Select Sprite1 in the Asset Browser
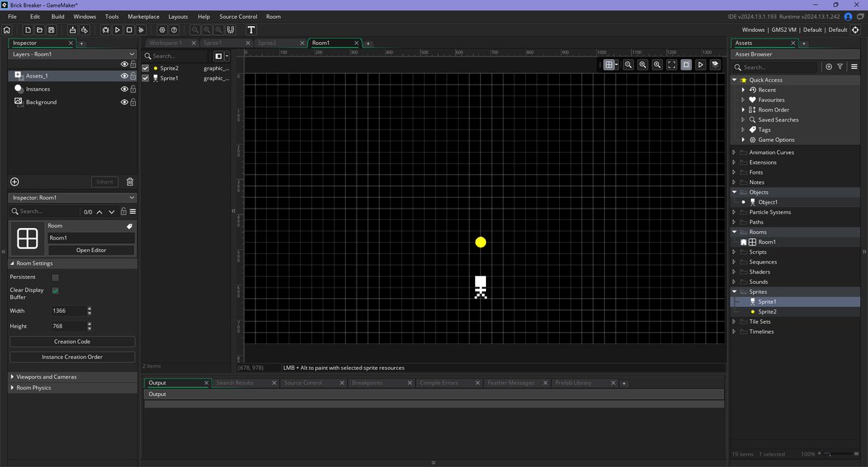This screenshot has height=467, width=868. pyautogui.click(x=767, y=301)
